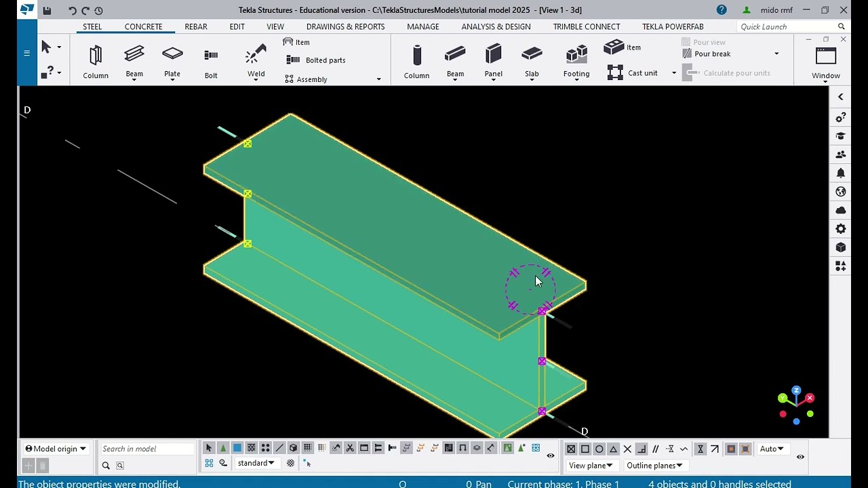
Task: Open the STEEL ribbon tab
Action: (x=92, y=26)
